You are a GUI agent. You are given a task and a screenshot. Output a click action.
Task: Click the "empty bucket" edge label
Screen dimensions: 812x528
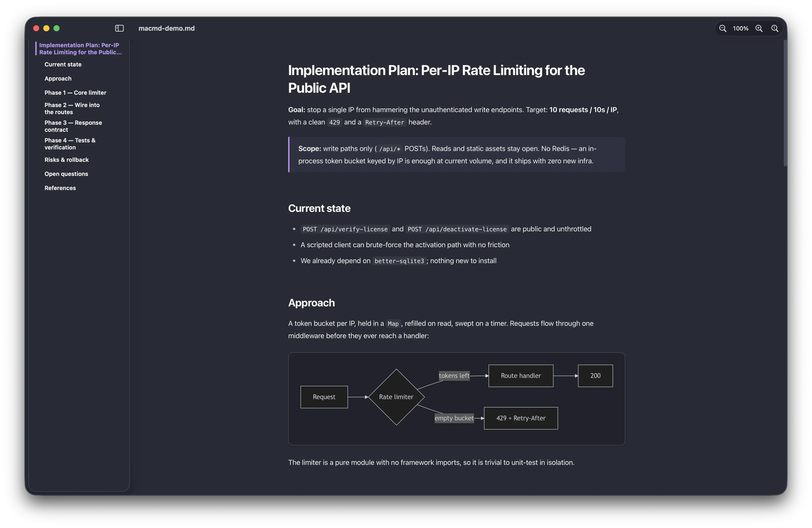pos(454,418)
